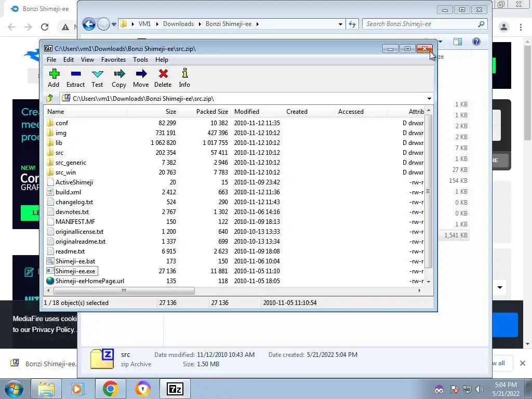The image size is (532, 399).
Task: Click the 7-Zip taskbar button
Action: coord(175,389)
